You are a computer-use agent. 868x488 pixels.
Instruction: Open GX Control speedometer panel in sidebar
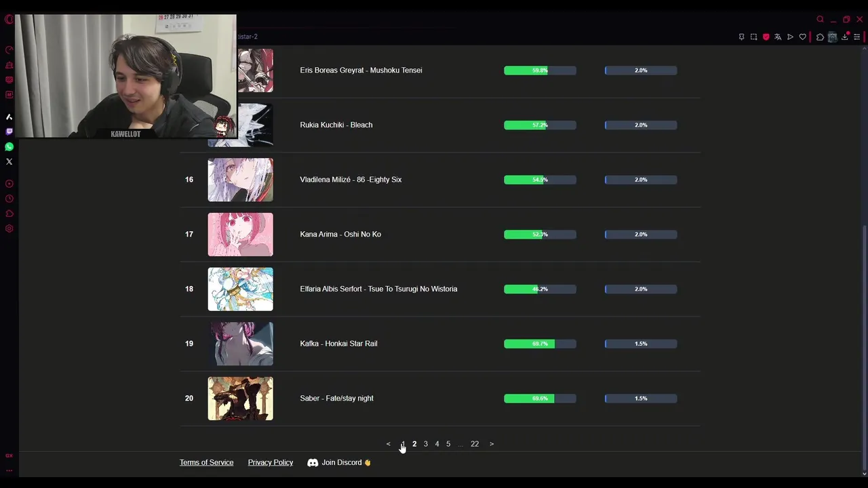click(9, 50)
